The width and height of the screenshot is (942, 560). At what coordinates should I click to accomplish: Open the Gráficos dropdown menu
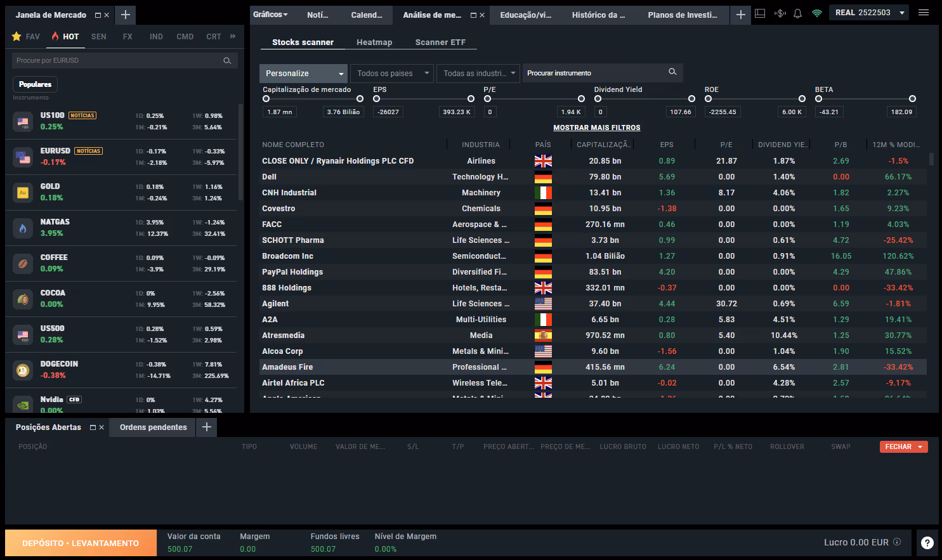tap(270, 15)
